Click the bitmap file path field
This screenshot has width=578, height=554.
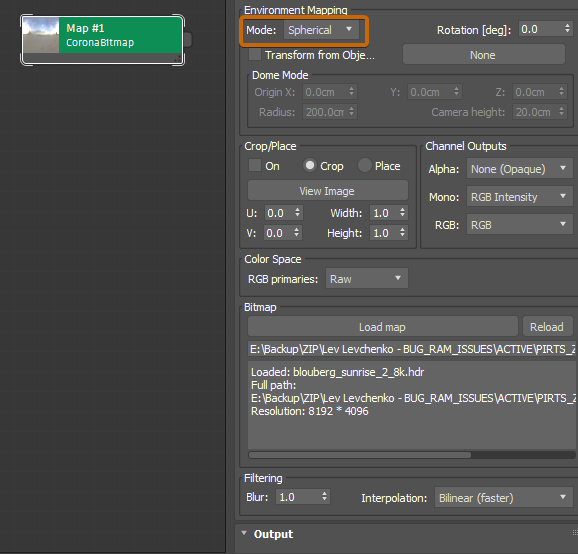pos(411,349)
